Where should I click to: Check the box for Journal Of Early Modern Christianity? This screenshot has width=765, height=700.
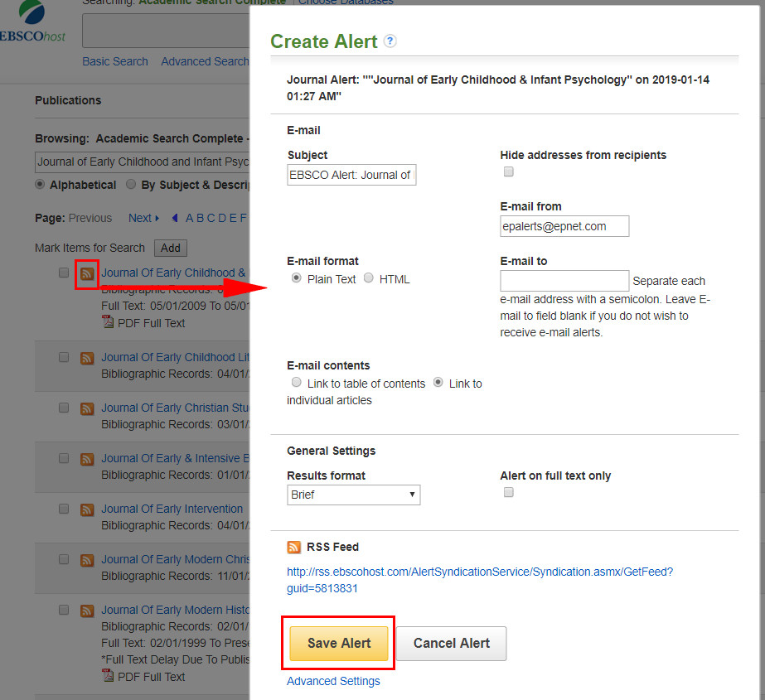coord(64,559)
